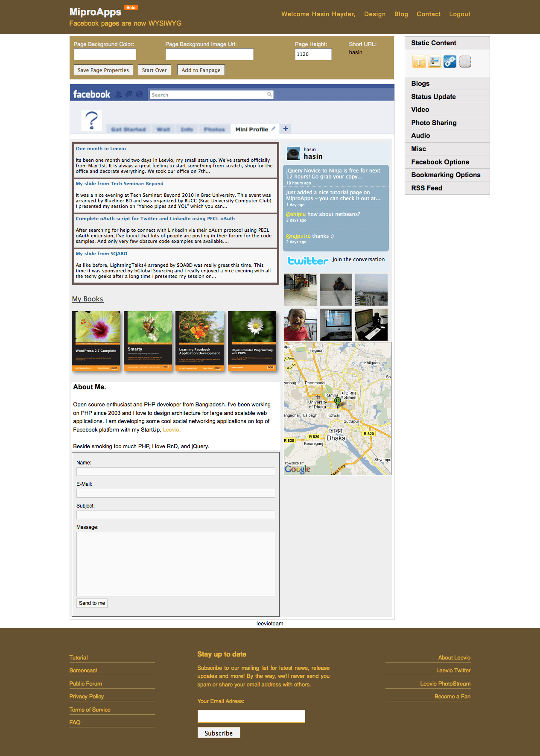Add a static text block widget
The width and height of the screenshot is (540, 756).
tap(419, 61)
